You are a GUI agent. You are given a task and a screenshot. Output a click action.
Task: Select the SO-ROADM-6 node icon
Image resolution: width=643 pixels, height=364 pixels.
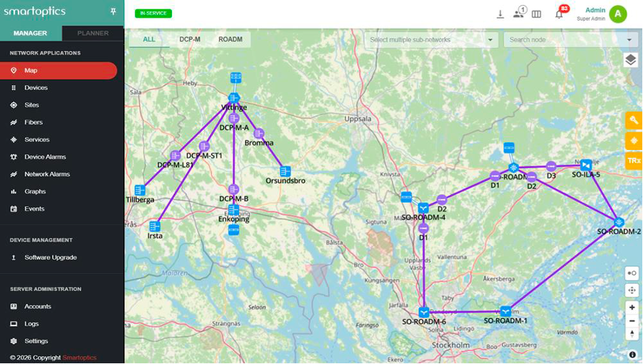pyautogui.click(x=424, y=312)
